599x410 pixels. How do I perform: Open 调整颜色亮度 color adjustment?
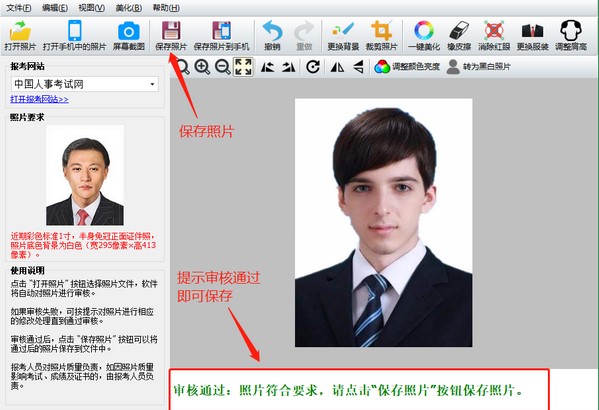coord(407,67)
